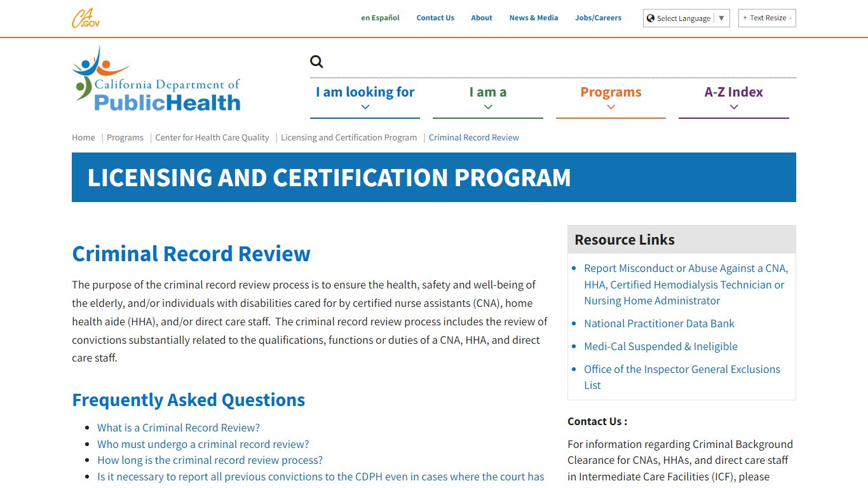The height and width of the screenshot is (488, 868).
Task: Open 'What is a Criminal Record Review?' FAQ
Action: click(179, 428)
